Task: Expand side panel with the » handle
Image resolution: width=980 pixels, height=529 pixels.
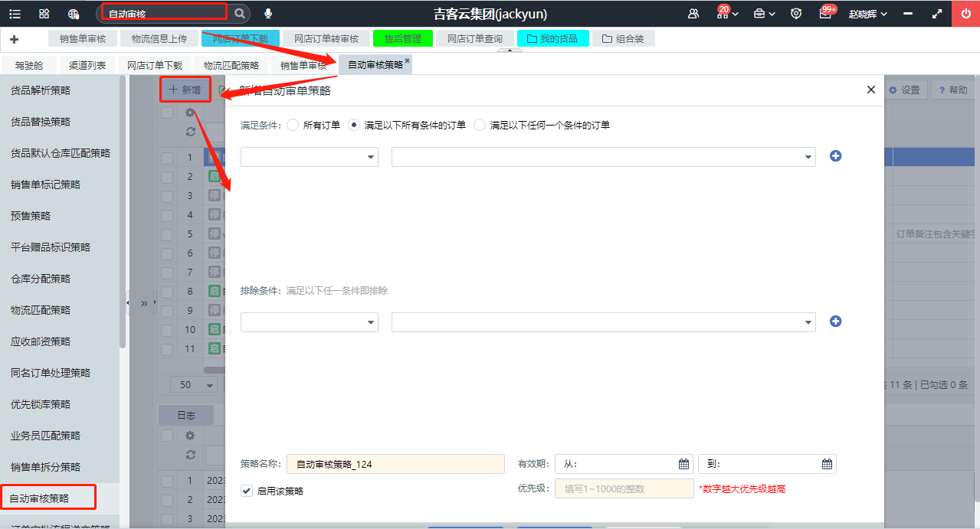Action: click(144, 303)
